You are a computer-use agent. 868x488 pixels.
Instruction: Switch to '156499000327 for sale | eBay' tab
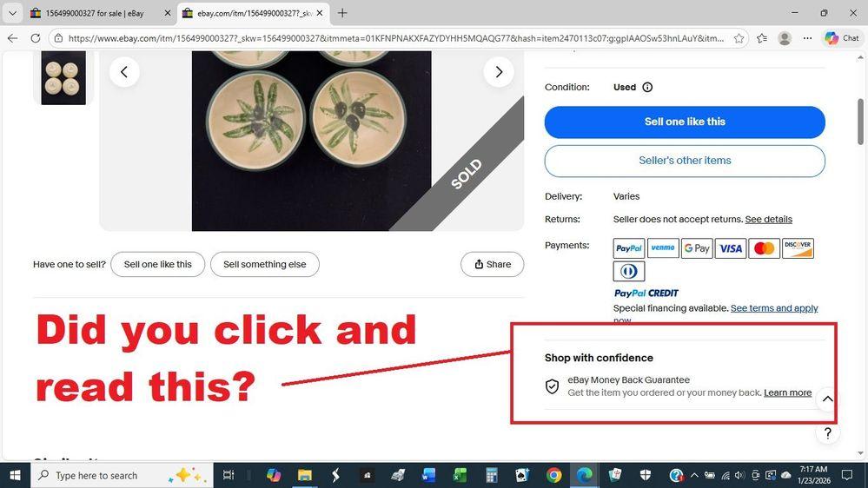[x=95, y=13]
